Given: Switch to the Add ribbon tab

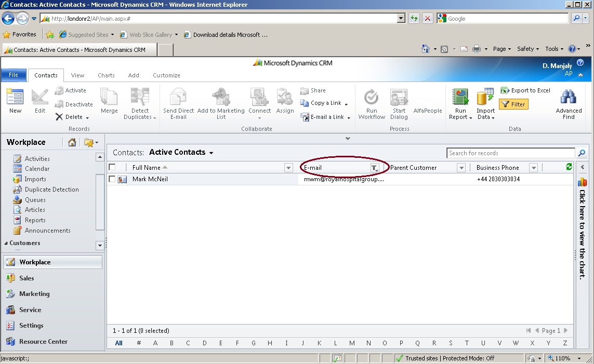Looking at the screenshot, I should (134, 75).
